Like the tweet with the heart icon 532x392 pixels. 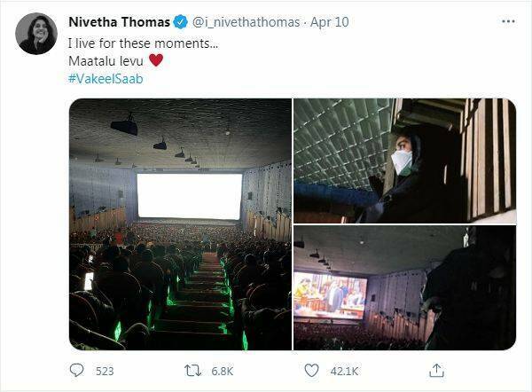[x=311, y=371]
